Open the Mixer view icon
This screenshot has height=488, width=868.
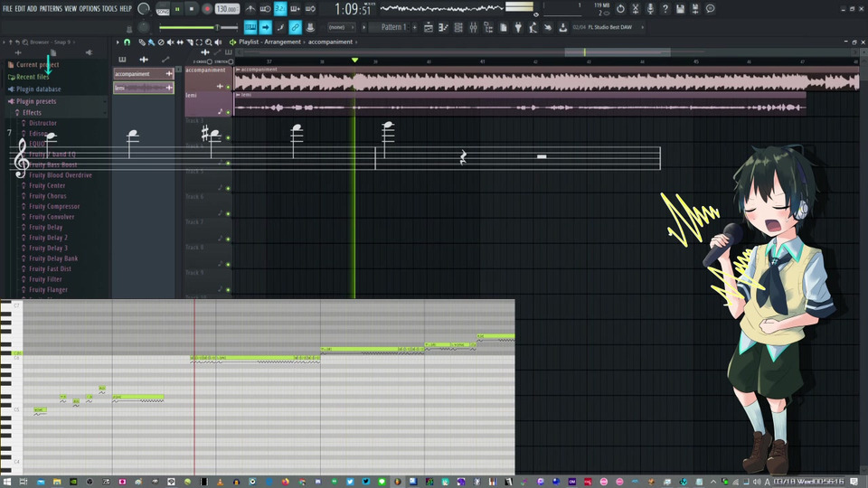(473, 27)
